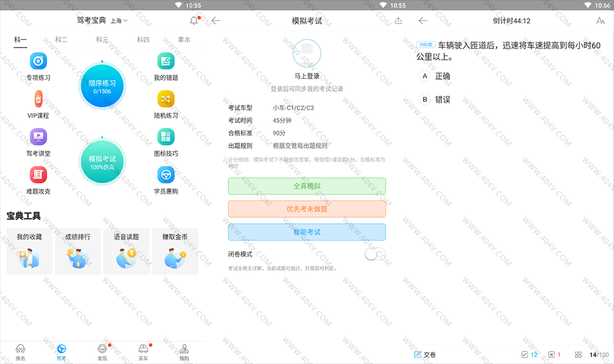Viewport: 614px width, 364px height.
Task: Expand the 上海 city dropdown
Action: click(x=119, y=21)
